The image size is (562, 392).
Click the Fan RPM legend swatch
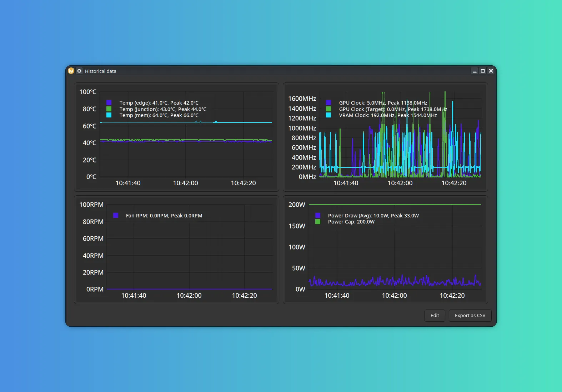[116, 215]
